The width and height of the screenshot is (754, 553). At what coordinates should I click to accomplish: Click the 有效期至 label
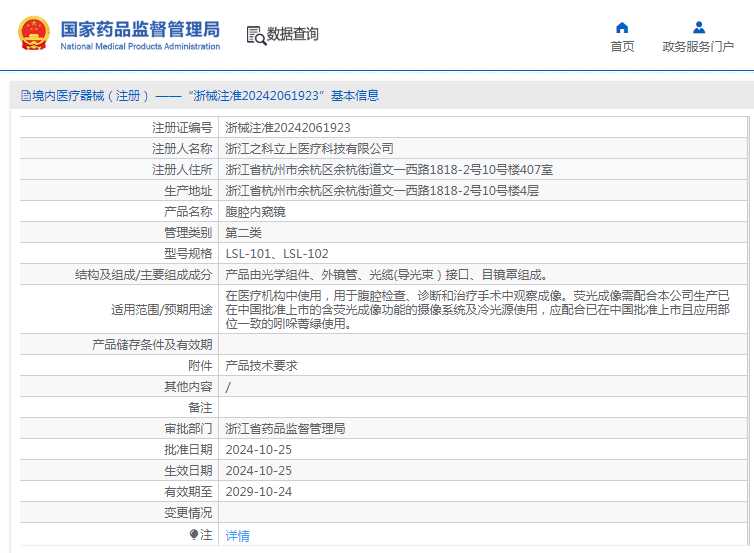tap(188, 492)
